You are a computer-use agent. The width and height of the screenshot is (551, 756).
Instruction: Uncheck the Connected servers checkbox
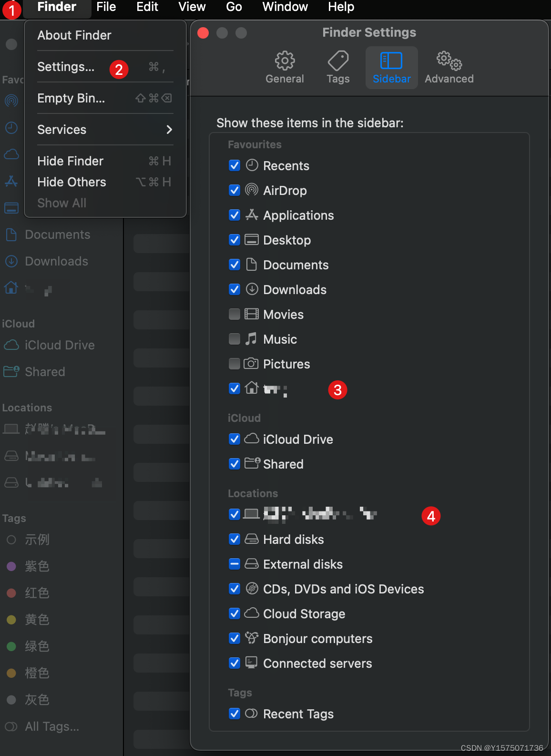(235, 663)
